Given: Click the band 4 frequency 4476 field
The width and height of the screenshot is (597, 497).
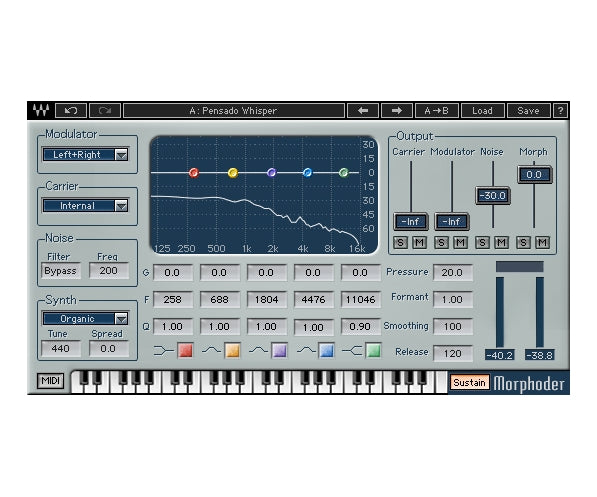Looking at the screenshot, I should 314,299.
